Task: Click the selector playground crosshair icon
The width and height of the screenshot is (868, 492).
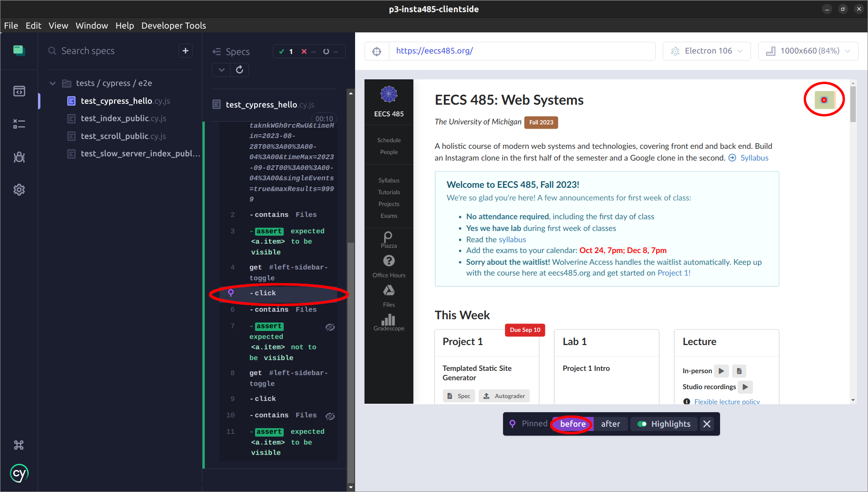Action: pyautogui.click(x=377, y=51)
